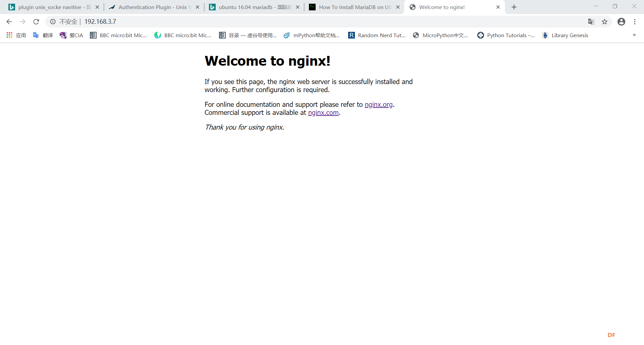The height and width of the screenshot is (345, 644).
Task: Open the 应用 apps shortcut
Action: [16, 35]
